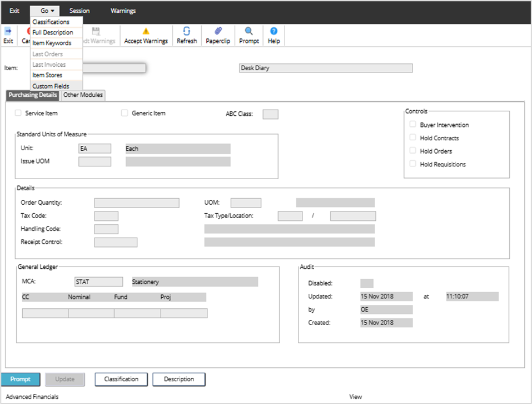Toggle the Buyer Intervention checkbox
The image size is (532, 404).
(412, 125)
